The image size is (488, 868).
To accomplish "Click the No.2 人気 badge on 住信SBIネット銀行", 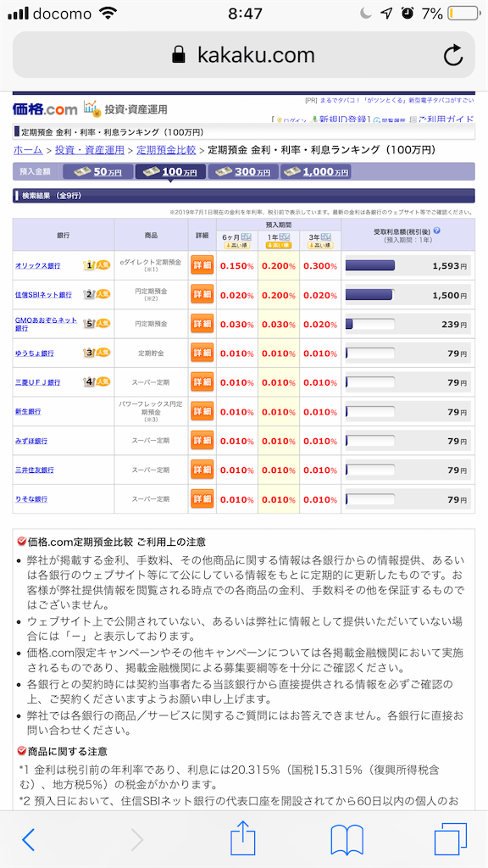I will click(x=97, y=294).
